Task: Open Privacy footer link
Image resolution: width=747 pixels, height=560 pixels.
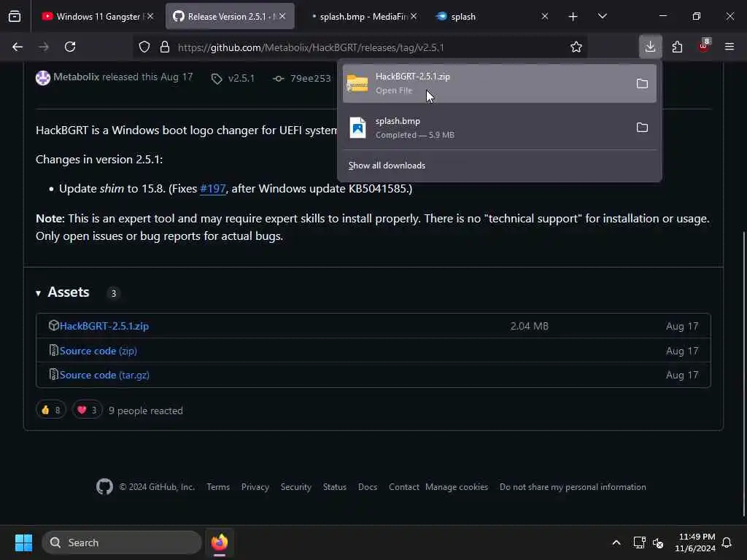Action: pyautogui.click(x=255, y=487)
